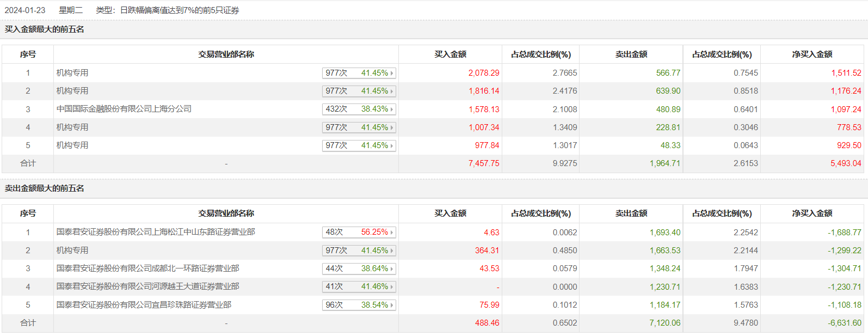Open 中国国际金融股份有限公司上海分公司 link
Screen dimensions: 868x336
point(124,109)
